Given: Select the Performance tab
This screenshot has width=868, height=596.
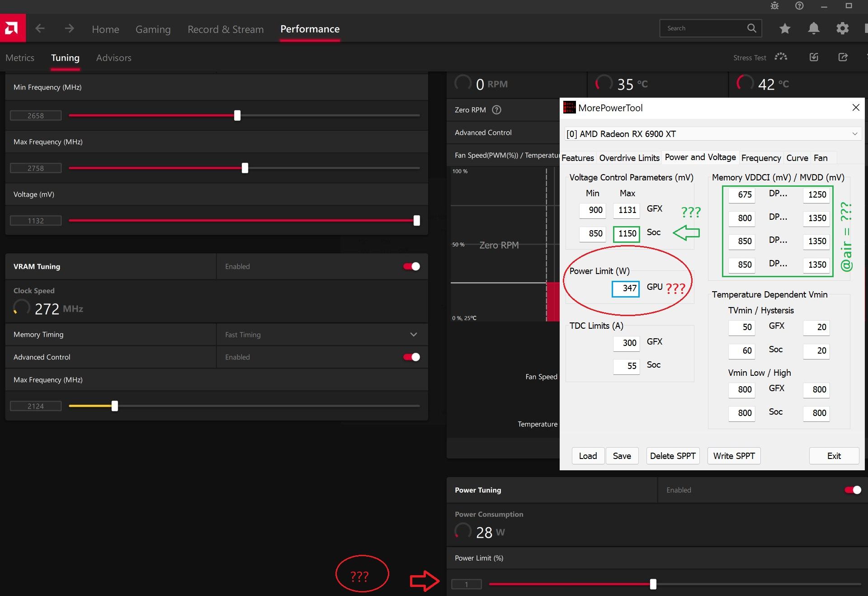Looking at the screenshot, I should [x=310, y=29].
